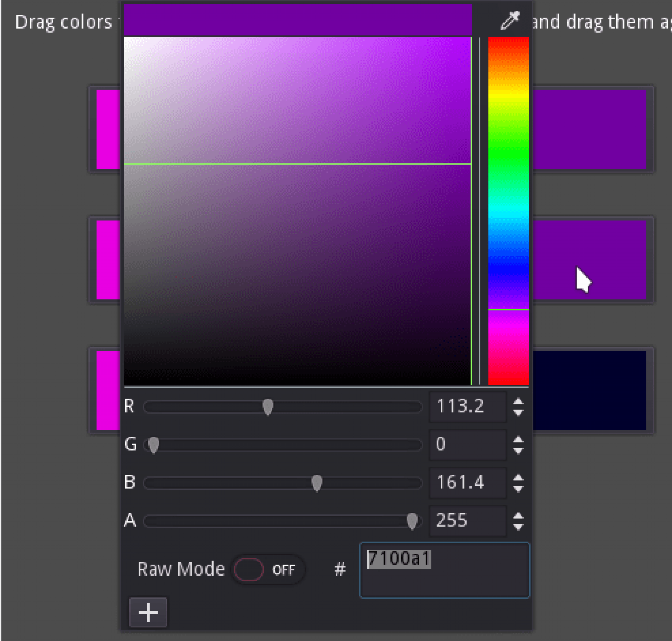Select the magenta swatch at top left
The image size is (672, 641).
(108, 130)
